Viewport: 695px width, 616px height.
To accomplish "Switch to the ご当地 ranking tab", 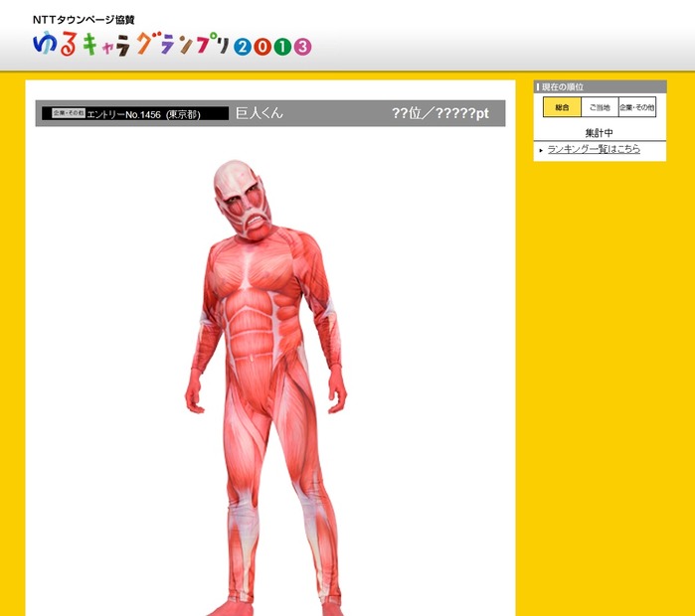I will [600, 107].
